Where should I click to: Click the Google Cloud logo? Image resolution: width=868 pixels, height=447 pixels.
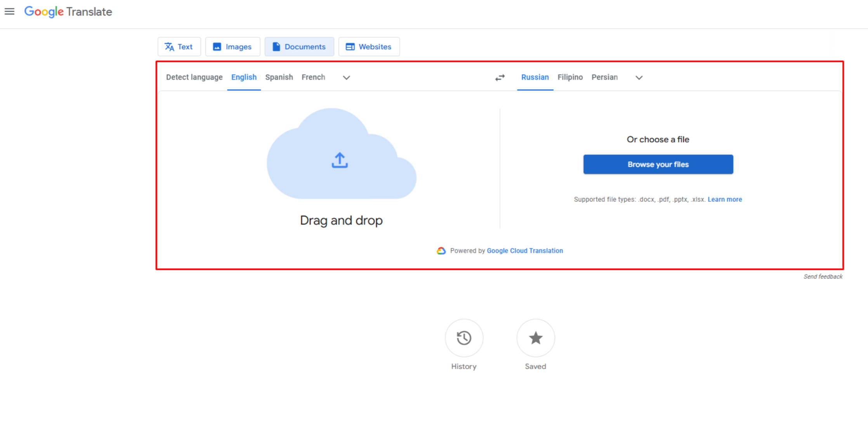(441, 251)
